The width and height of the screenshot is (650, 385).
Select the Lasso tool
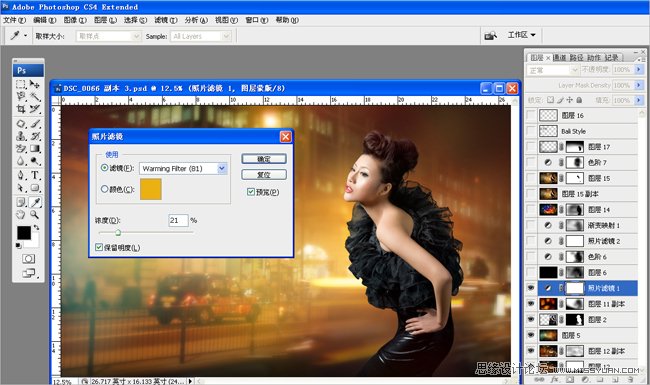click(x=21, y=97)
